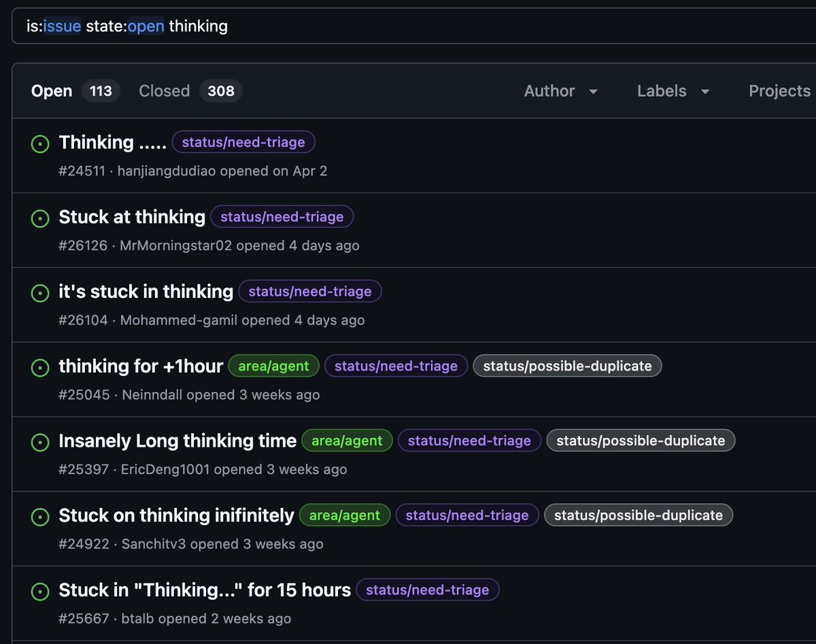Click issue number #26126

(x=83, y=245)
